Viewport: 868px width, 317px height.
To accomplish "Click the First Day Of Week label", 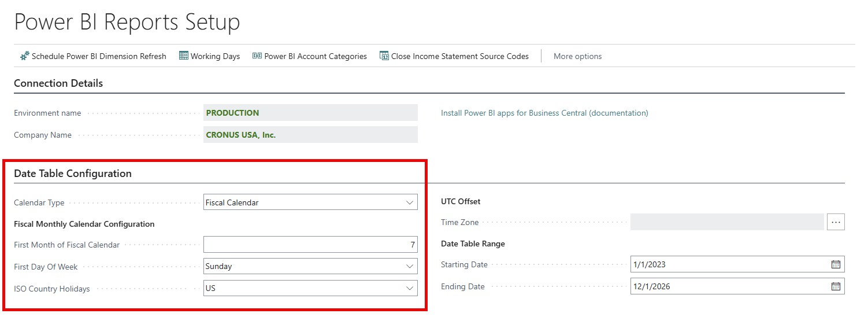I will click(x=46, y=267).
